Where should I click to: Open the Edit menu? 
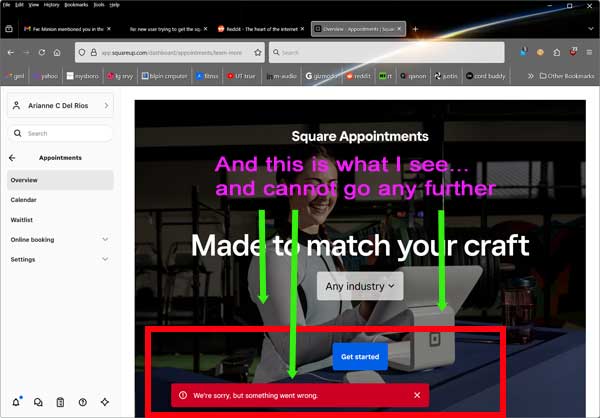20,5
